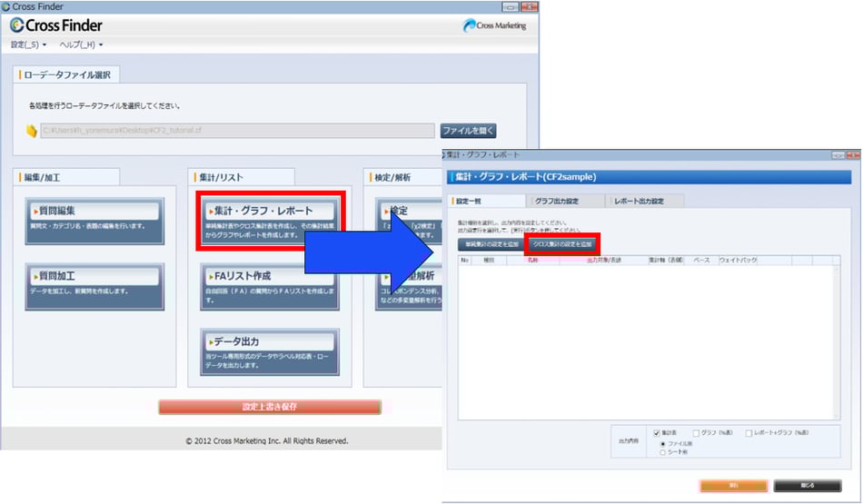Click the Cross Marketing logo
Screen dimensions: 863x504
(494, 25)
